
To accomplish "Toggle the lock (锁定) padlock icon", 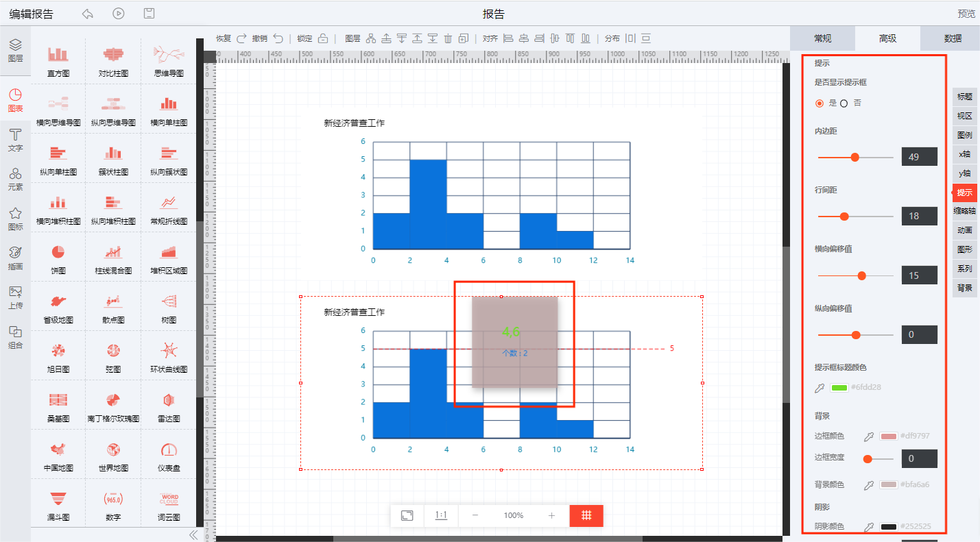I will 323,38.
